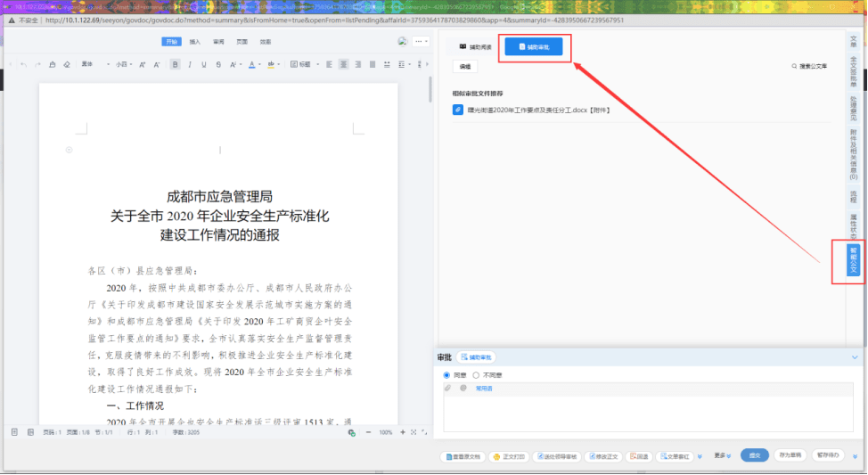The image size is (868, 475).
Task: Click 辅助审批 pill next to 审批 heading
Action: (476, 357)
